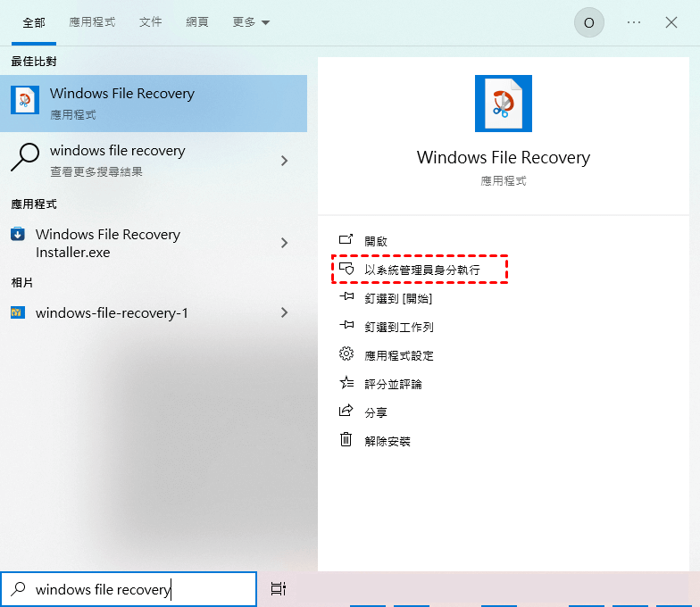Click the windows-file-recovery-1 image file icon

(18, 312)
